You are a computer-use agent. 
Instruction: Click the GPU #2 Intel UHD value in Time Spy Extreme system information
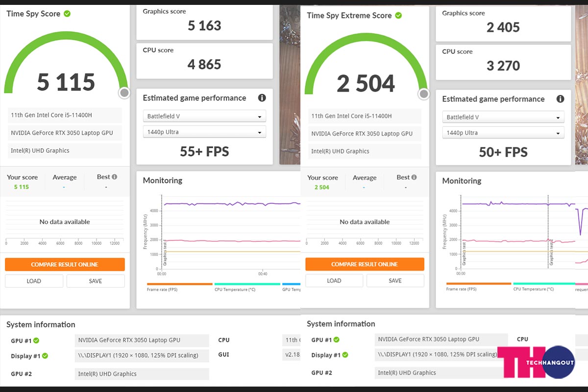pyautogui.click(x=441, y=373)
